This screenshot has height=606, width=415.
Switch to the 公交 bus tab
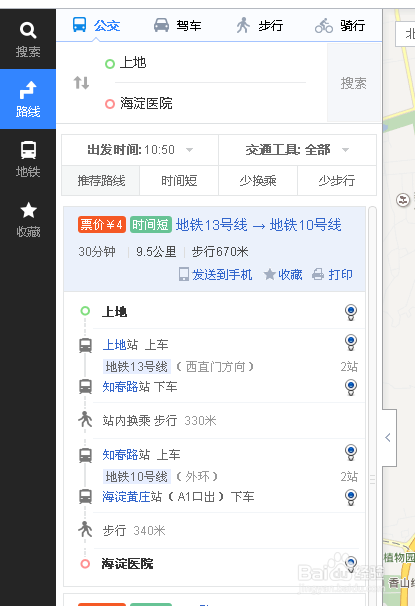97,26
